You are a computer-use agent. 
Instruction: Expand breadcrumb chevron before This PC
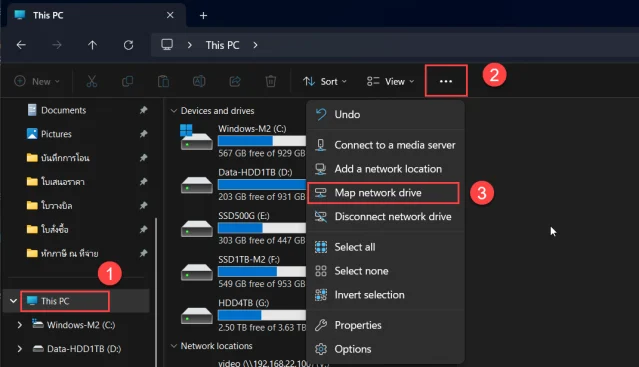tap(189, 45)
